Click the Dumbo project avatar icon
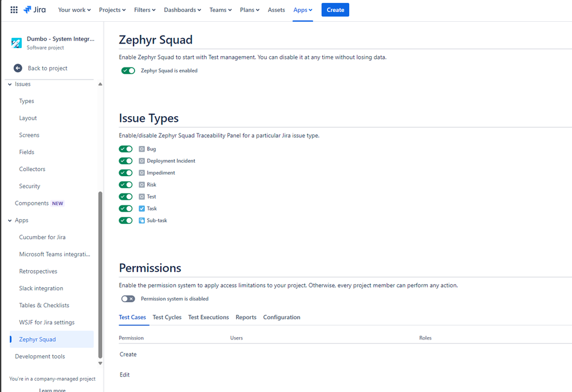572x392 pixels. (17, 43)
